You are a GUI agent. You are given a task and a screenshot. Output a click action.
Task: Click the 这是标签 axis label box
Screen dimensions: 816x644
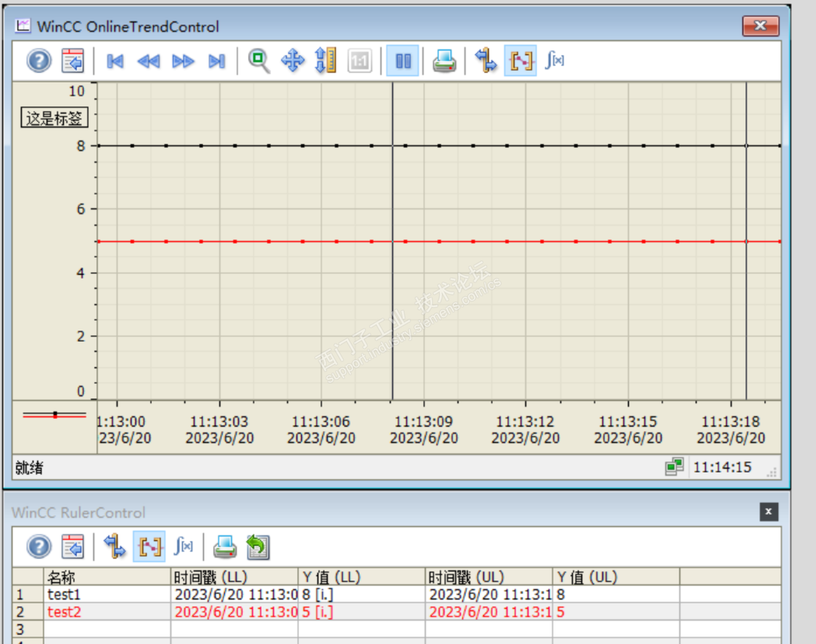pos(54,119)
